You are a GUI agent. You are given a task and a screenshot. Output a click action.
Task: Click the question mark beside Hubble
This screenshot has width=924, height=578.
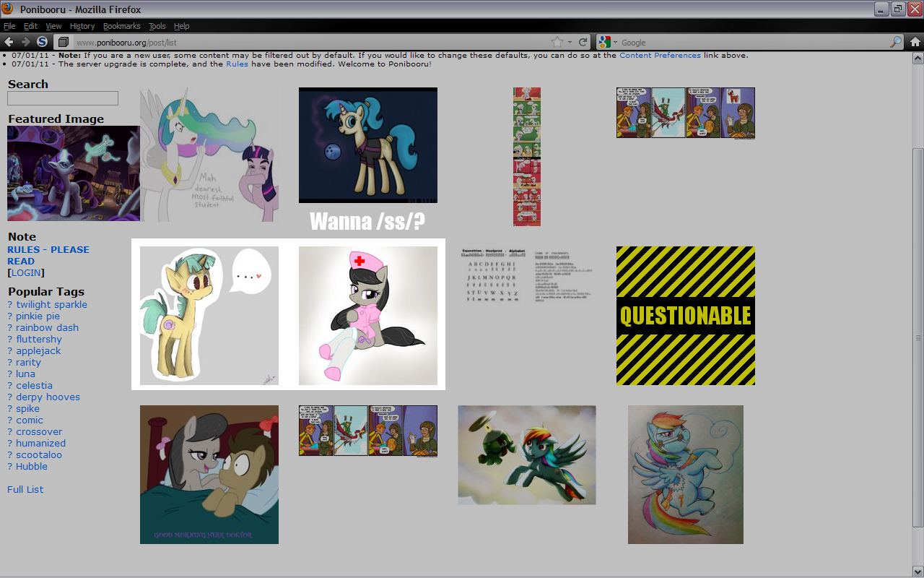point(10,466)
